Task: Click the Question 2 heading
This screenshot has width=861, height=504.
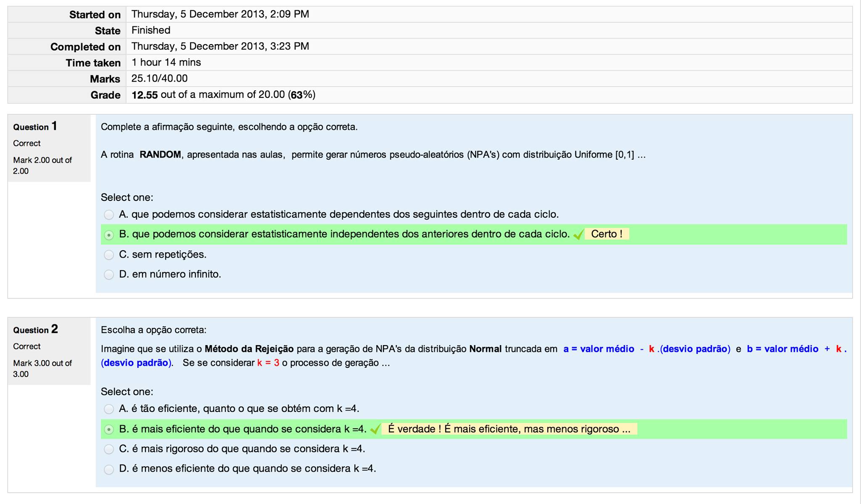Action: [35, 330]
